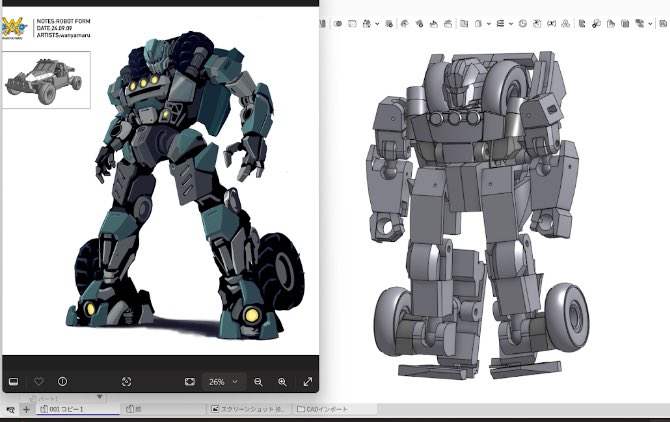Click the three-circles composite icon in toolbar
The image size is (670, 422).
click(565, 24)
